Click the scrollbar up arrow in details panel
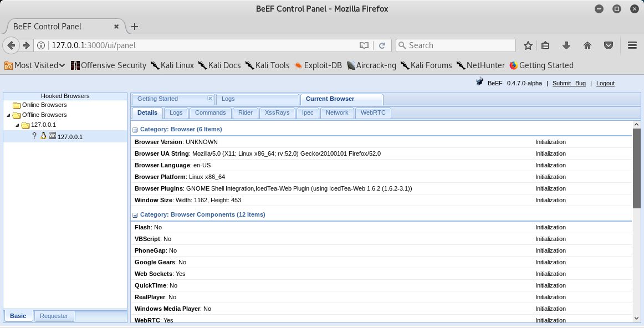Image resolution: width=644 pixels, height=328 pixels. tap(637, 125)
